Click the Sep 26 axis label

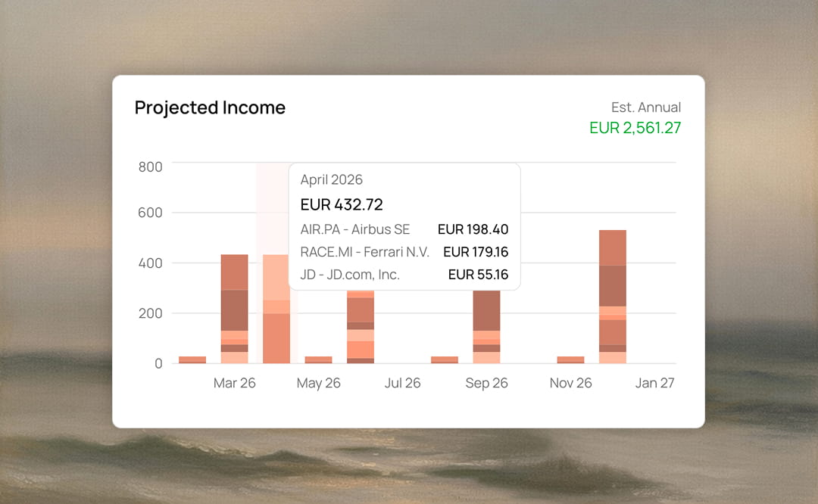pos(486,383)
